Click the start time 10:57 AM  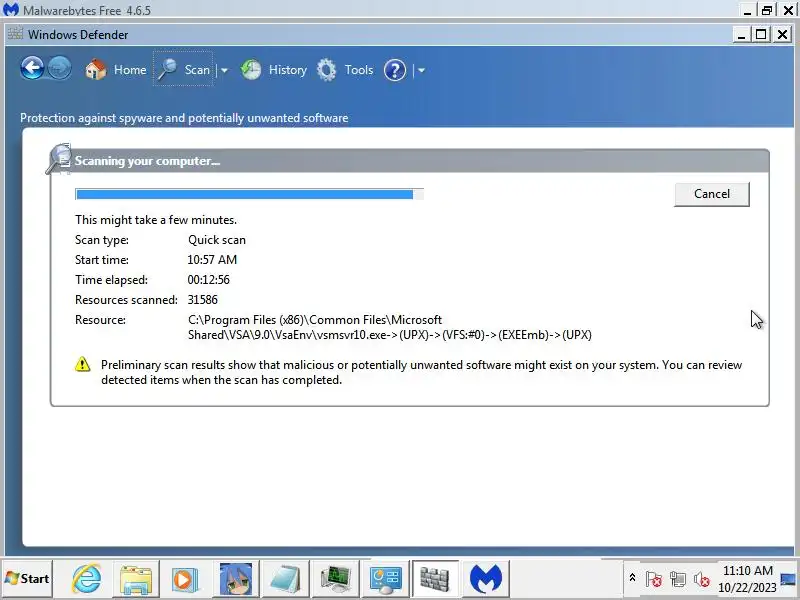pyautogui.click(x=212, y=260)
